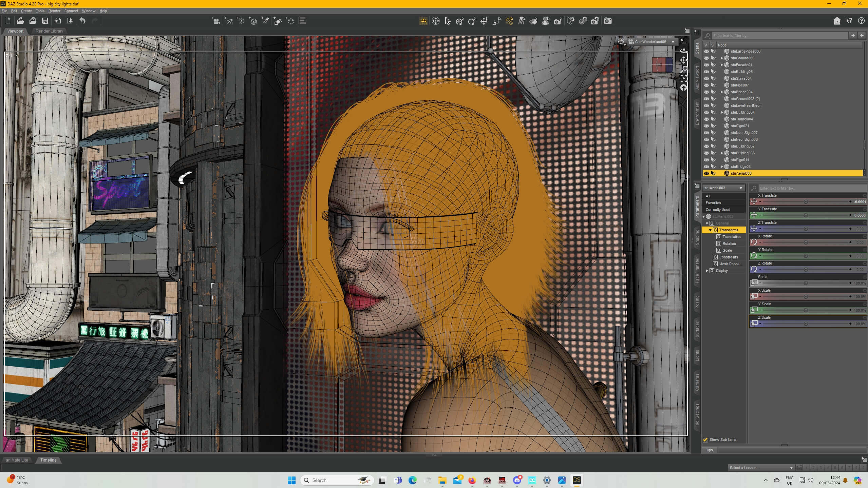
Task: Click the Open File folder icon
Action: pos(20,21)
